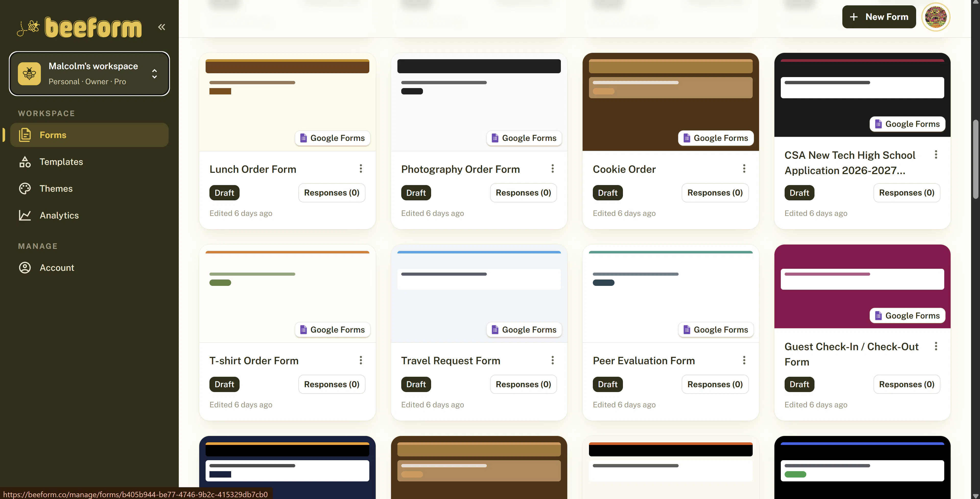
Task: View Responses (0) for Peer Evaluation Form
Action: (715, 384)
